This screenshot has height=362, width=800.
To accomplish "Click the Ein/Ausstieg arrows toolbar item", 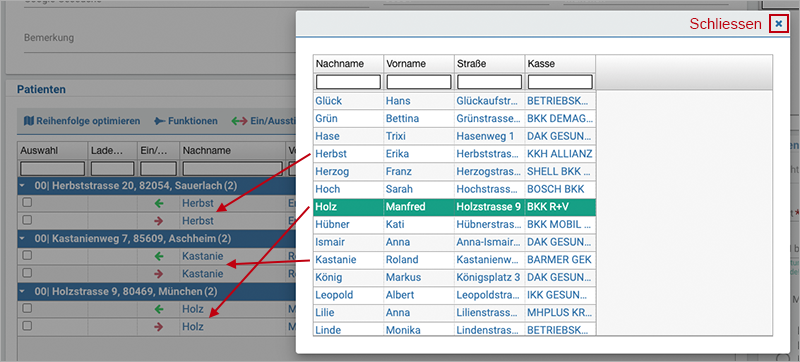I will click(264, 121).
